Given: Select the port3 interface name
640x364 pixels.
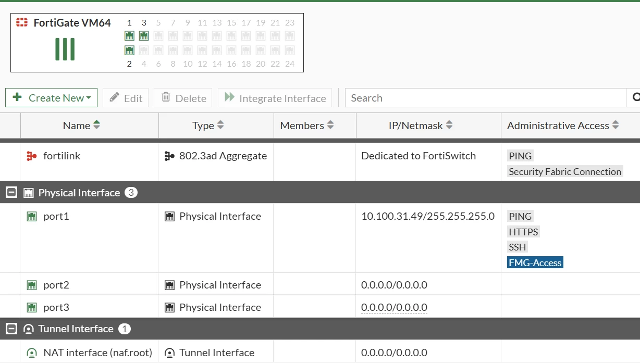Looking at the screenshot, I should [56, 307].
